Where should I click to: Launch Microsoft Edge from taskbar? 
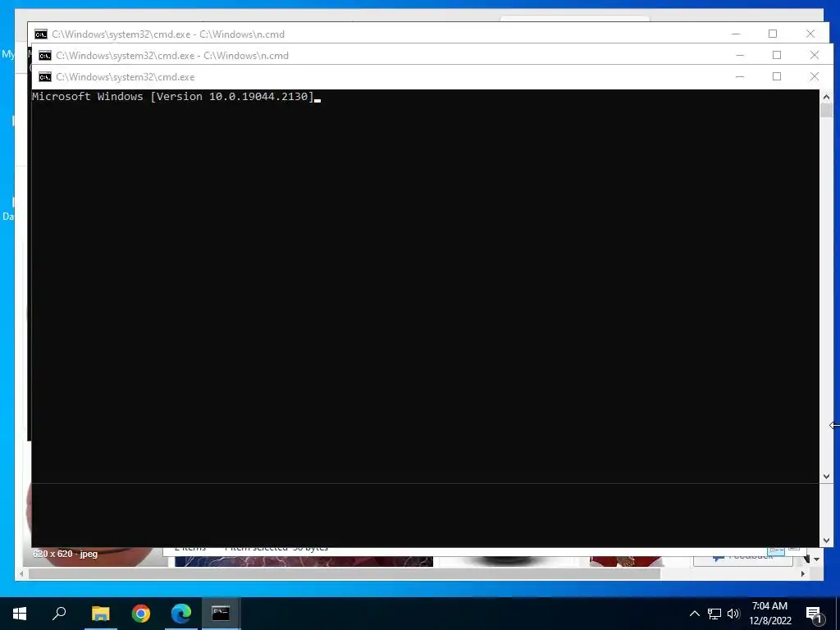pyautogui.click(x=181, y=613)
